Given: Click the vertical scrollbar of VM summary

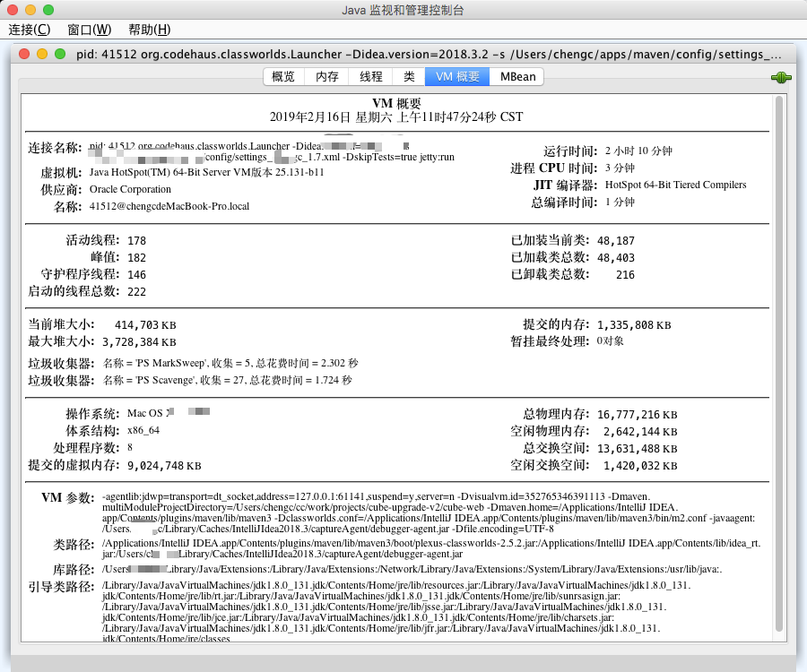Looking at the screenshot, I should [778, 364].
